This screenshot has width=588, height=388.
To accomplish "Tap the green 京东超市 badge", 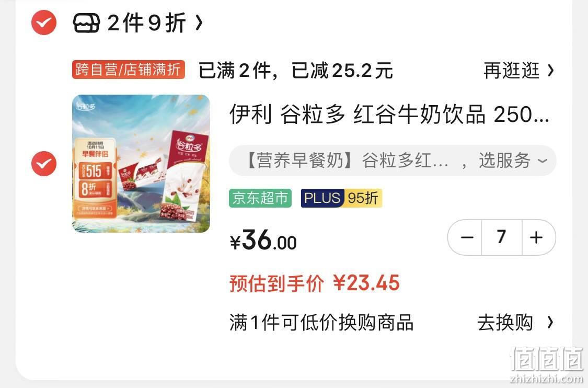I will pyautogui.click(x=260, y=198).
